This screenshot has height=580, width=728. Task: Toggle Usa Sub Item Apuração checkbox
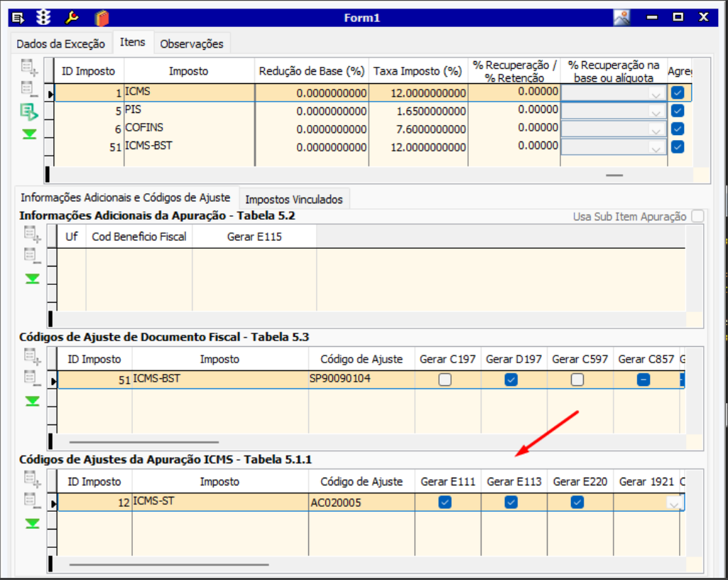pos(697,216)
